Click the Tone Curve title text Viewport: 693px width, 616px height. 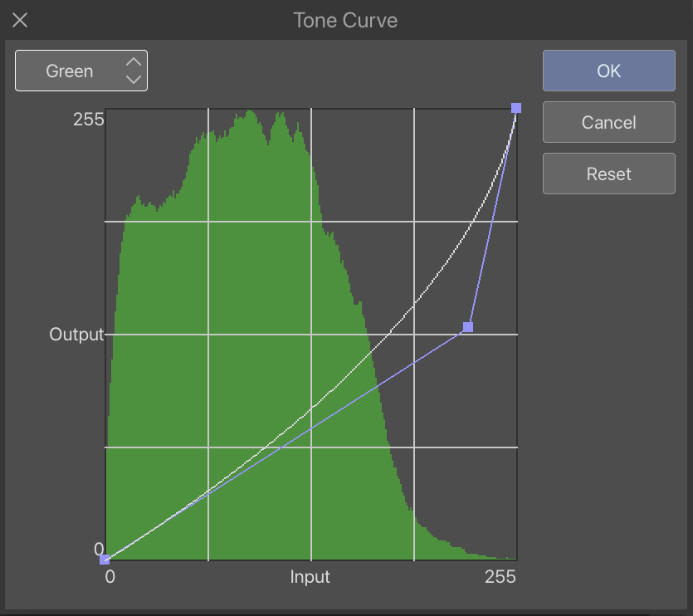tap(345, 20)
